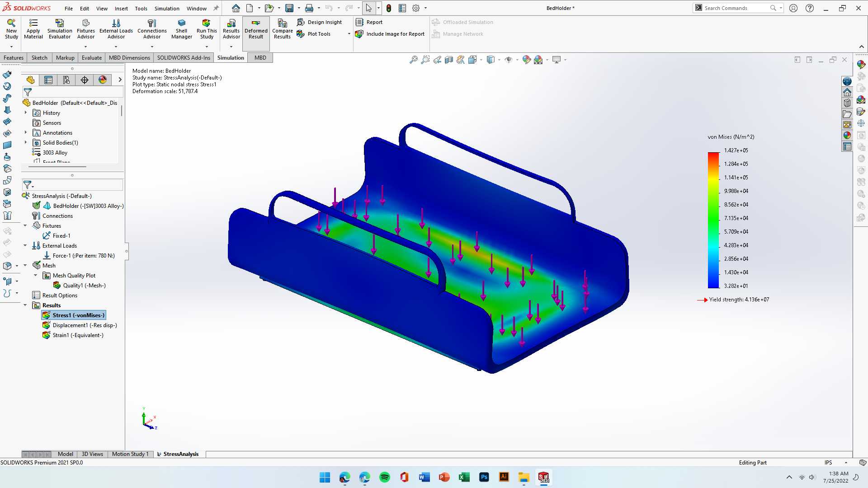The width and height of the screenshot is (868, 488).
Task: Open the Plot Tools dropdown
Action: pyautogui.click(x=349, y=34)
